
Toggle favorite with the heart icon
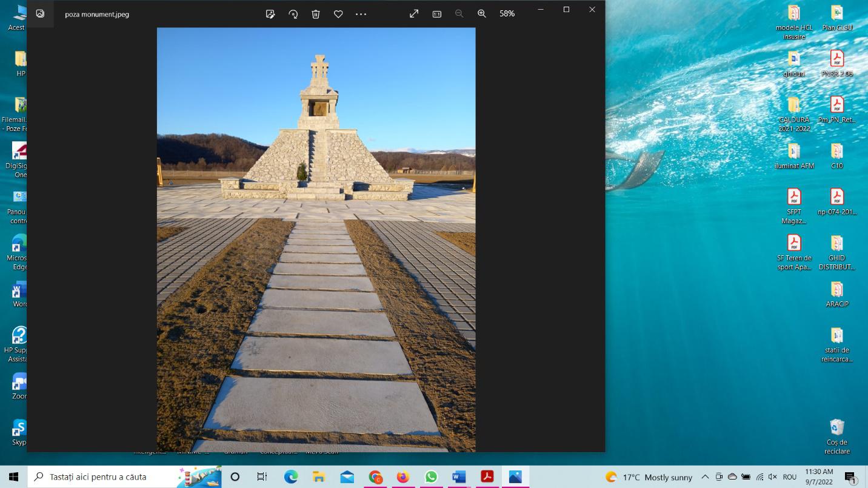[338, 14]
